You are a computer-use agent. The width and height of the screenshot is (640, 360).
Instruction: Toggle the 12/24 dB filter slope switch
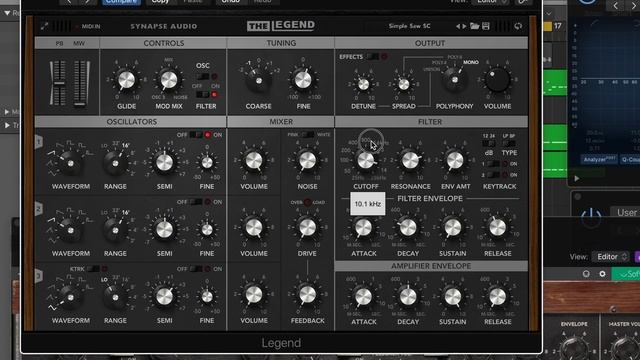[x=489, y=144]
